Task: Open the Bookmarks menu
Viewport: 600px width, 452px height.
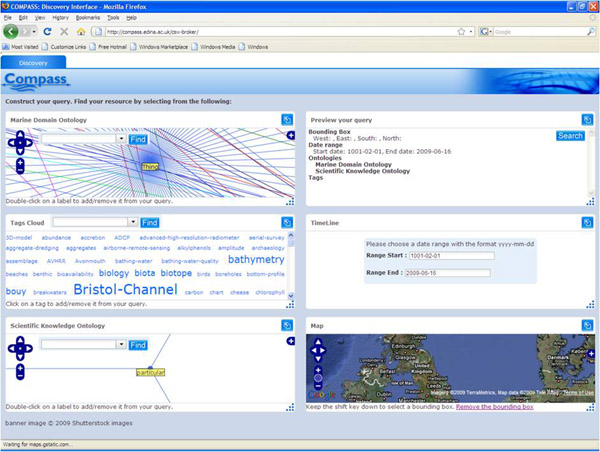Action: [90, 17]
